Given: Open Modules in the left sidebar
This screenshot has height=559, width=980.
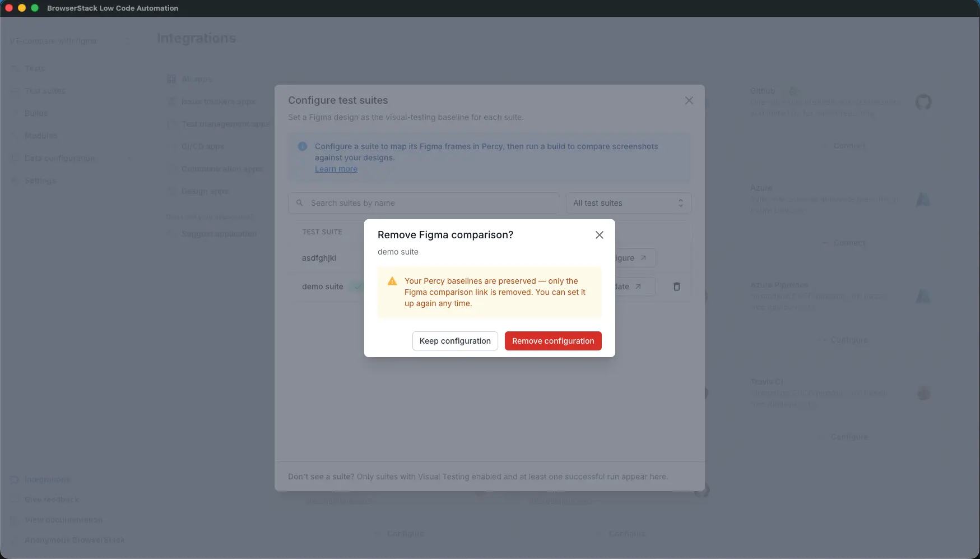Looking at the screenshot, I should click(41, 136).
